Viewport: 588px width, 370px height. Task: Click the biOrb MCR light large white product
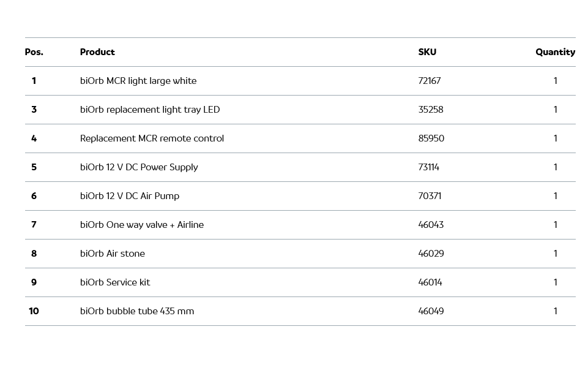tap(138, 81)
